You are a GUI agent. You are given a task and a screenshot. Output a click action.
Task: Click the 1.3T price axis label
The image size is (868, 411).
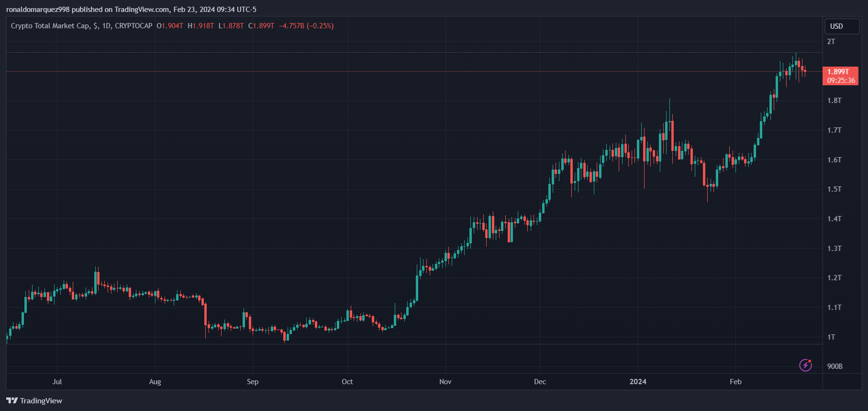point(835,249)
